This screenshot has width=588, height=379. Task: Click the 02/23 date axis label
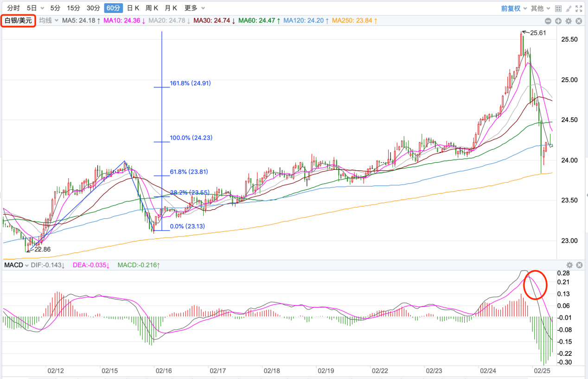[434, 371]
